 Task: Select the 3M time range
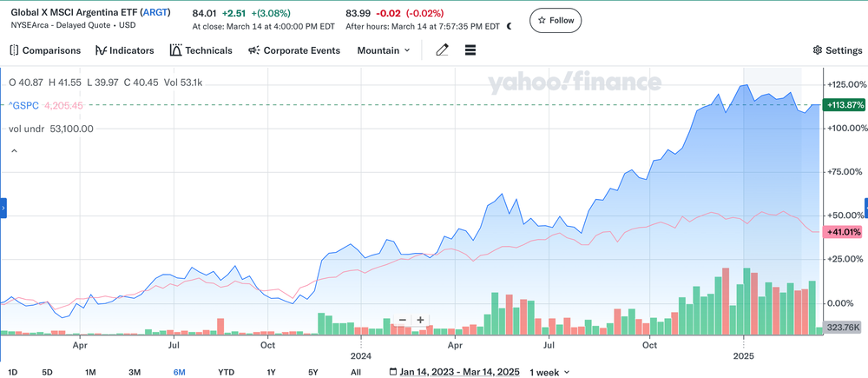click(135, 372)
